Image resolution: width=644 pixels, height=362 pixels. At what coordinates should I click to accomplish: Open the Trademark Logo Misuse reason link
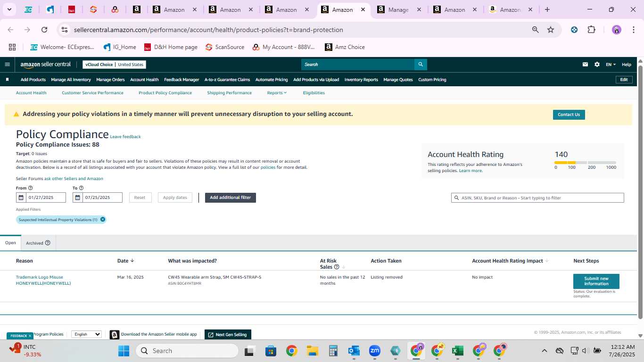pyautogui.click(x=43, y=280)
